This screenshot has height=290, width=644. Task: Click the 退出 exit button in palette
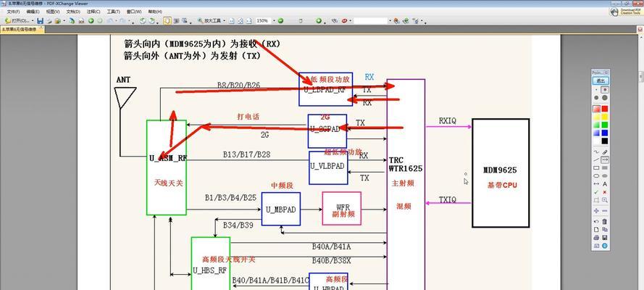(x=601, y=81)
